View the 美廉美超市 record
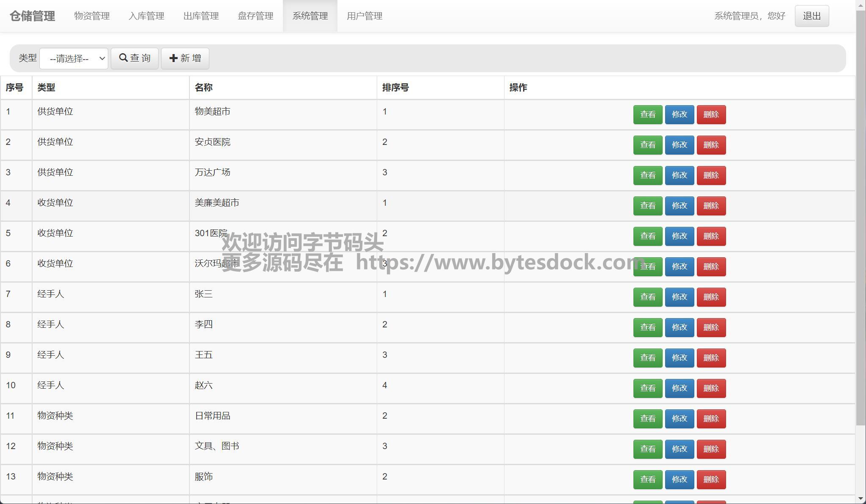Viewport: 866px width, 504px height. coord(647,206)
